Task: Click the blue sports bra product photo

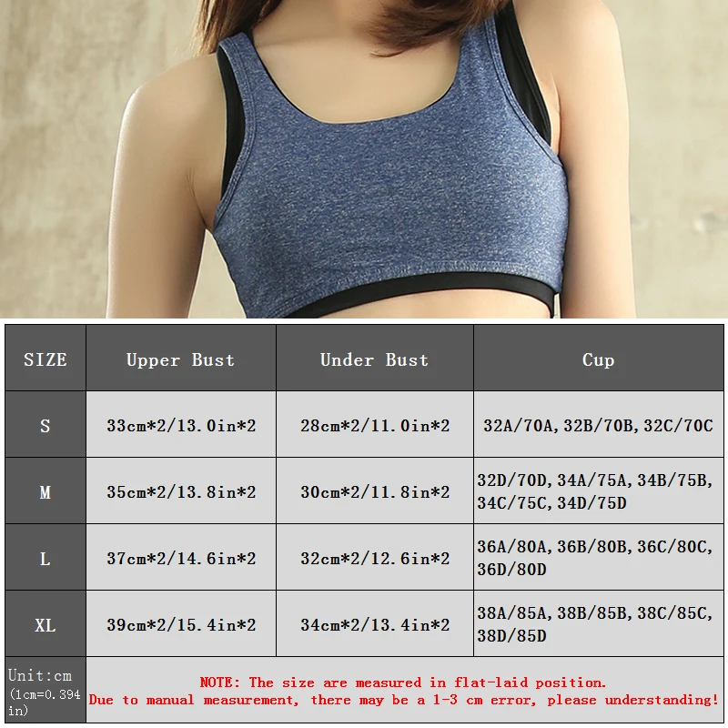Action: click(x=364, y=158)
